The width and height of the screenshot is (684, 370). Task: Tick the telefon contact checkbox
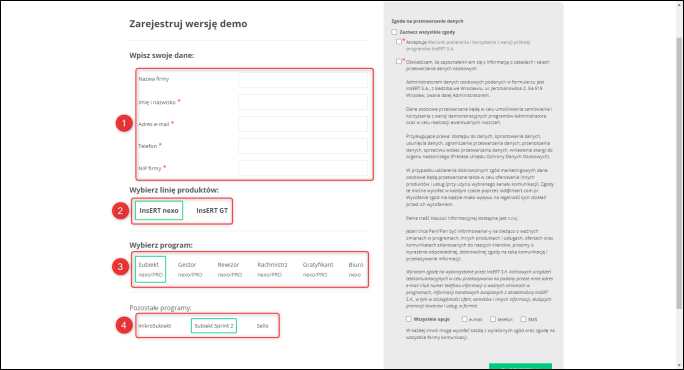coord(493,319)
